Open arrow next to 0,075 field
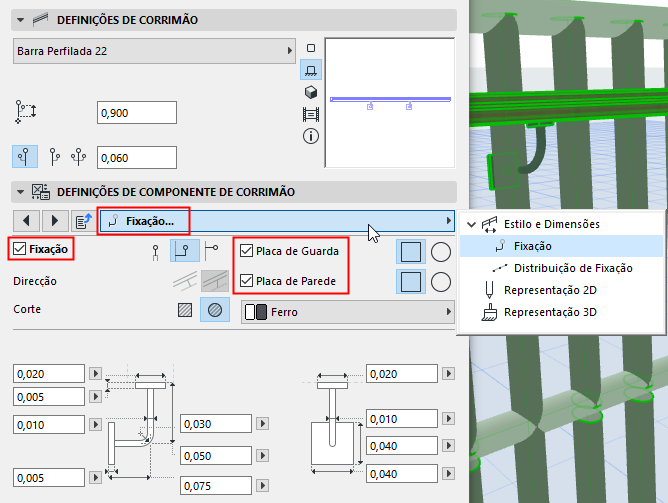Screen dimensions: 668x503 (x=262, y=486)
